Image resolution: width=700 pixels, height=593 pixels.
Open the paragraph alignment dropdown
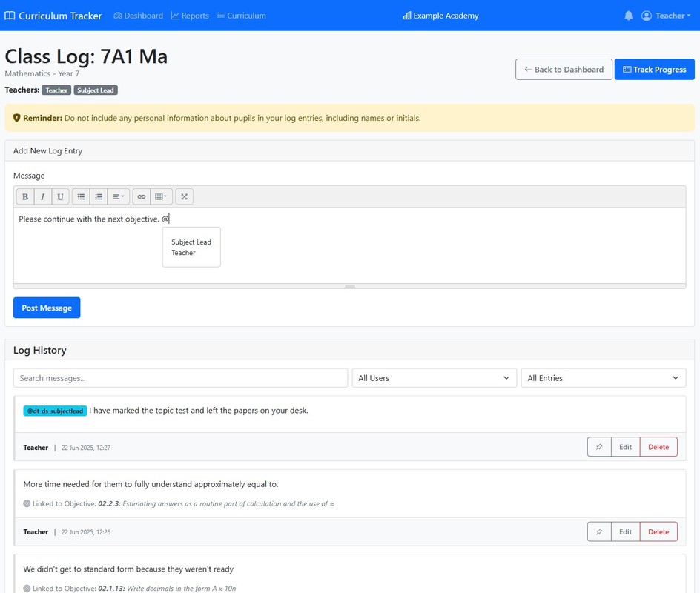click(x=119, y=196)
